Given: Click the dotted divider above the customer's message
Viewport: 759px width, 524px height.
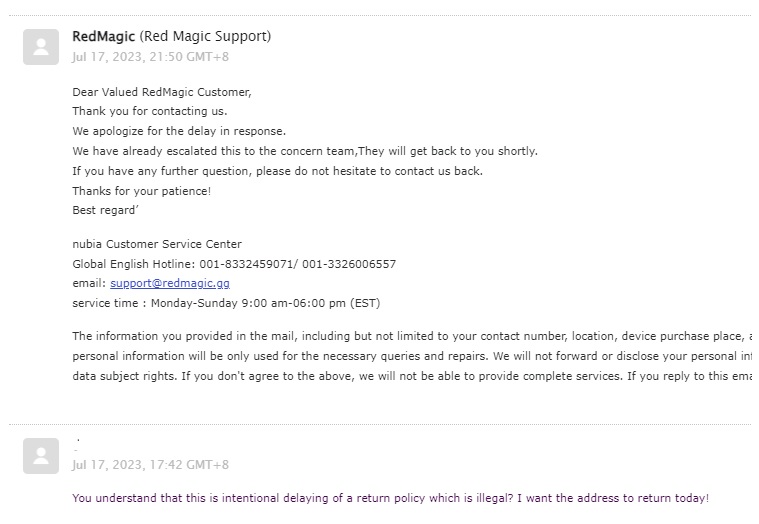Looking at the screenshot, I should [380, 424].
